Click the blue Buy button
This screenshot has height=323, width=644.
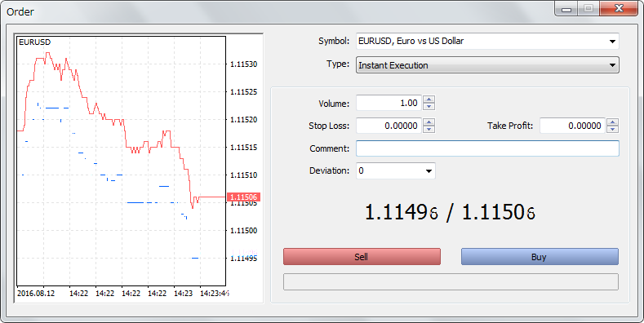point(540,256)
